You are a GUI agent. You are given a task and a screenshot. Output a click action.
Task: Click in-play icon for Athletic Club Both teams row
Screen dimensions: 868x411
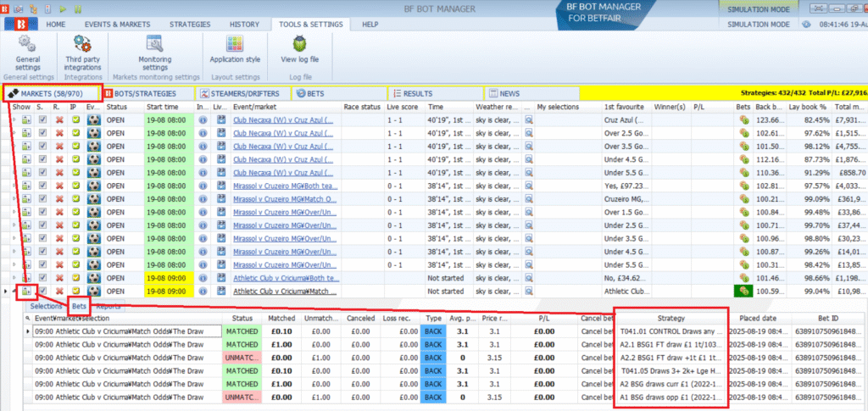tap(75, 278)
